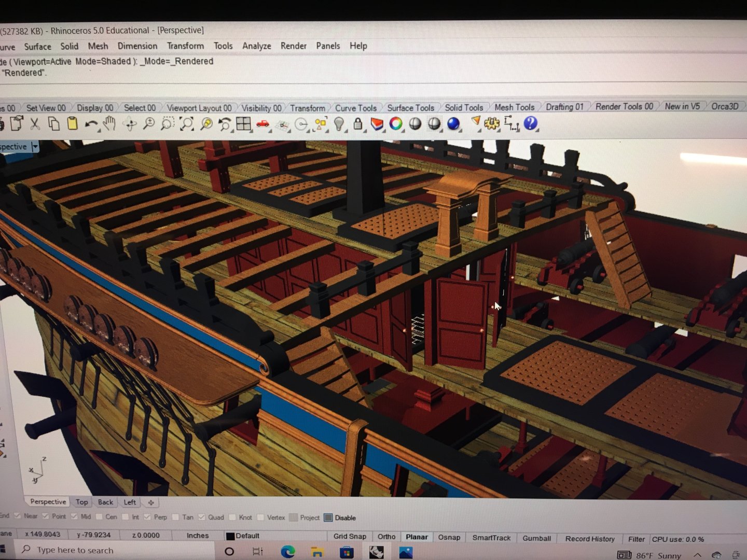Open the Render menu
Viewport: 747px width, 560px height.
(294, 46)
